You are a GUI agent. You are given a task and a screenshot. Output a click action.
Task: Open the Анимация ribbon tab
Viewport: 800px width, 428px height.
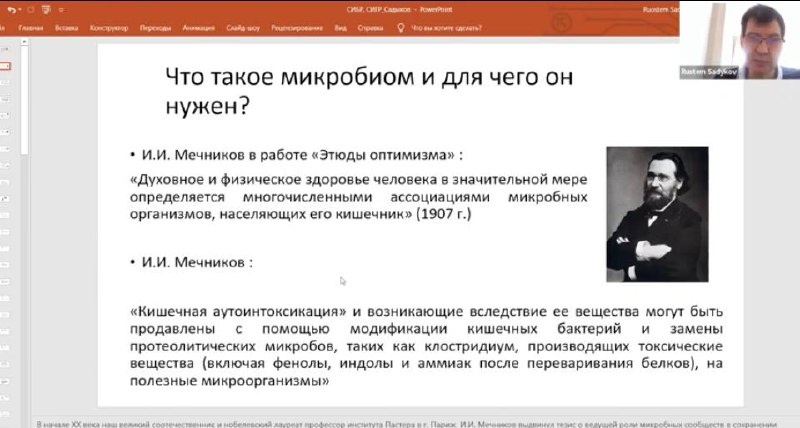tap(198, 28)
